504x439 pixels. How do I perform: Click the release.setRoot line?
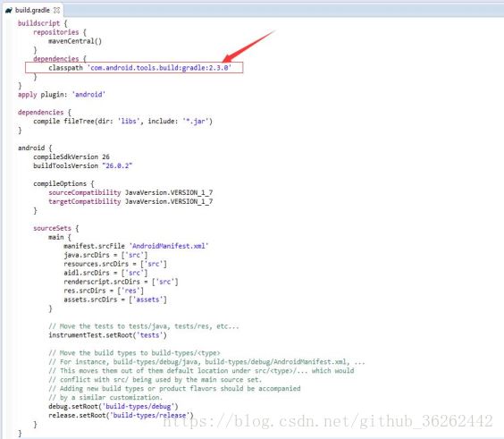click(x=121, y=416)
